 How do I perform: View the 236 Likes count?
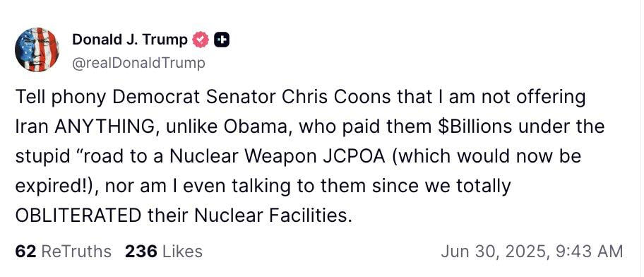point(163,251)
